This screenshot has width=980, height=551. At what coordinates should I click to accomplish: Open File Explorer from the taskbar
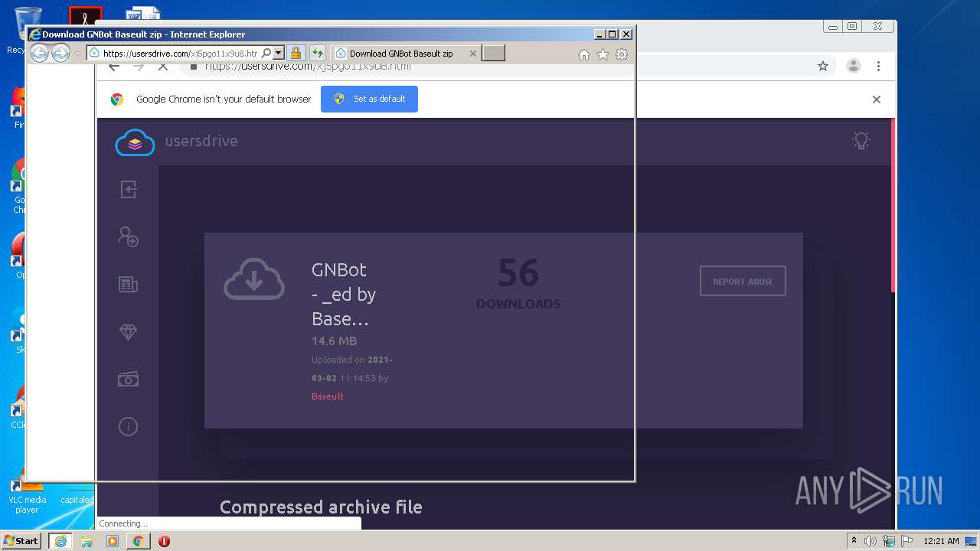tap(87, 541)
